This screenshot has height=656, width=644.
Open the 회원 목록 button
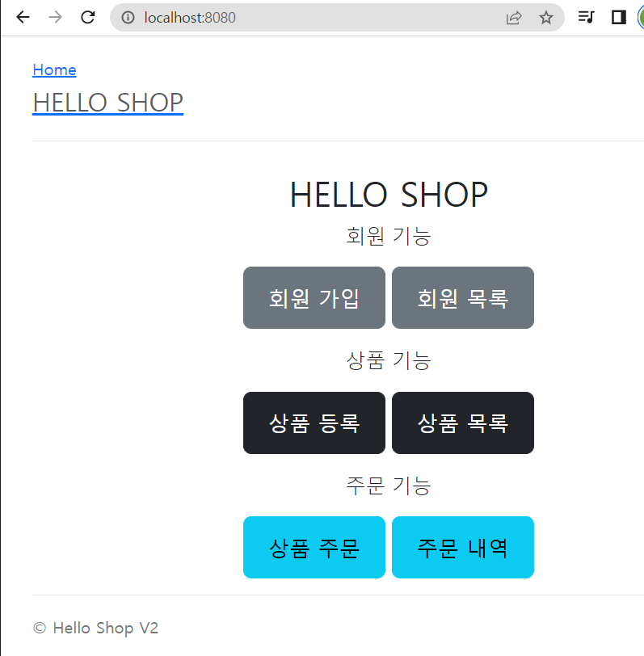463,298
